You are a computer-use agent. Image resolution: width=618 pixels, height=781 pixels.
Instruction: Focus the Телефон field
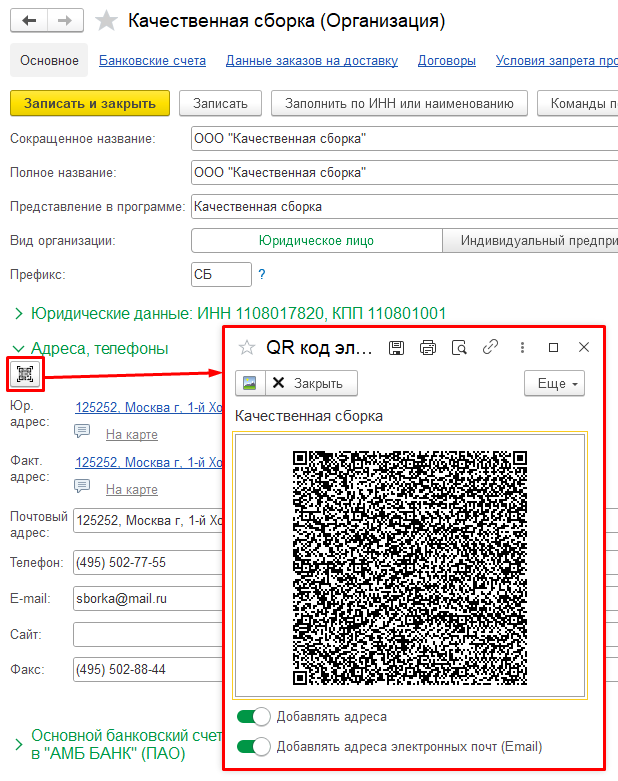coord(148,563)
